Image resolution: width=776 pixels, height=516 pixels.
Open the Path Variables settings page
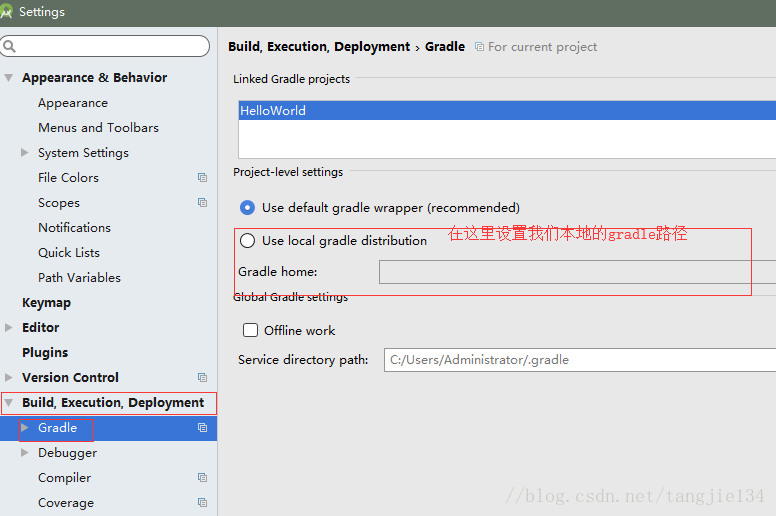pos(79,278)
